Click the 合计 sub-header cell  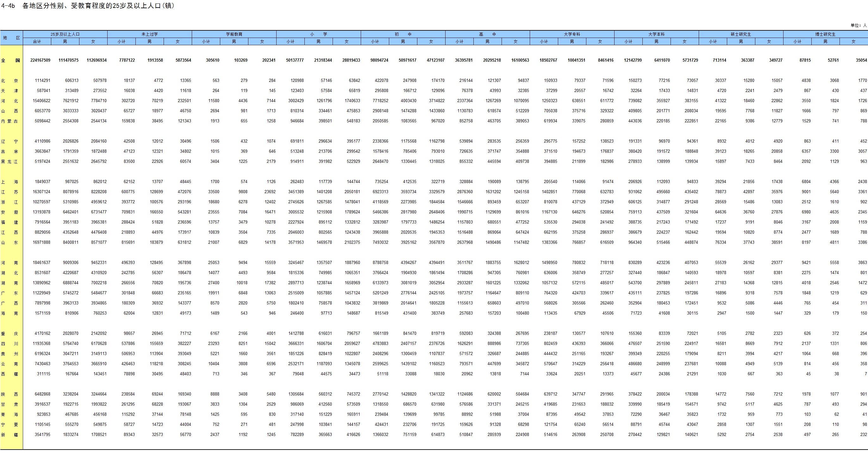click(37, 41)
